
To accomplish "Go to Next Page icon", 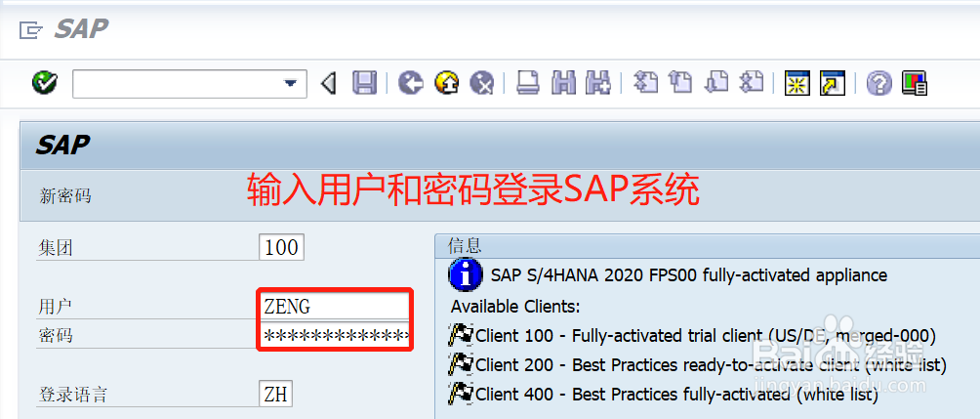I will (716, 83).
